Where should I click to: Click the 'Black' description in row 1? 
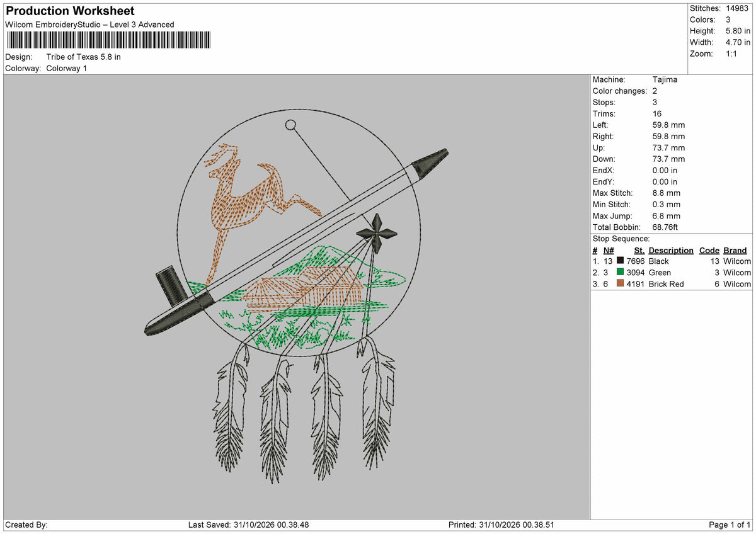pos(659,261)
